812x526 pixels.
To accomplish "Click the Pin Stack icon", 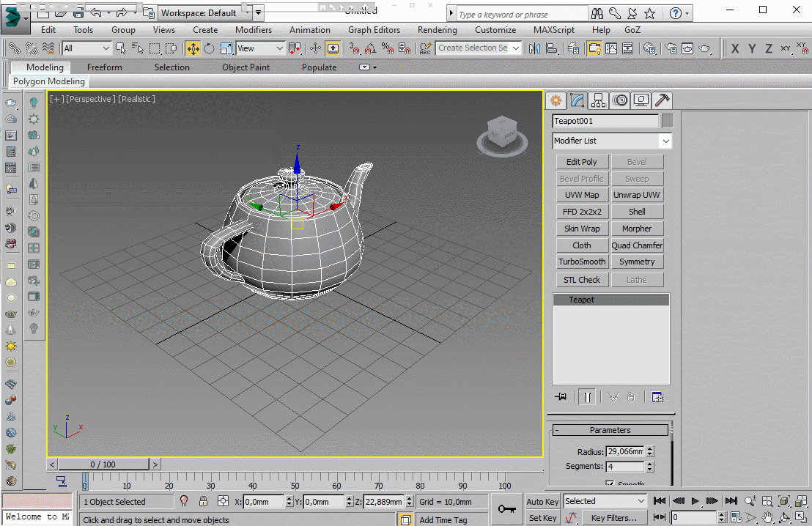I will tap(561, 397).
